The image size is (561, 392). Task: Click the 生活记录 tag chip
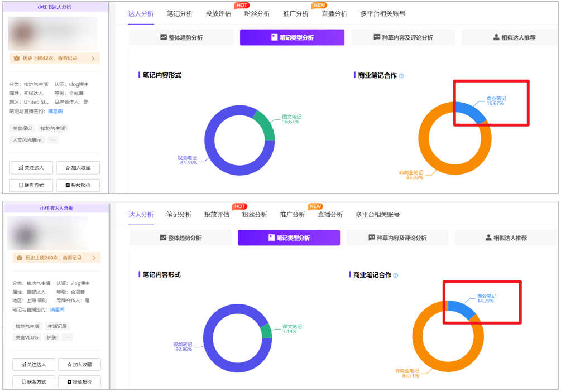(x=57, y=327)
